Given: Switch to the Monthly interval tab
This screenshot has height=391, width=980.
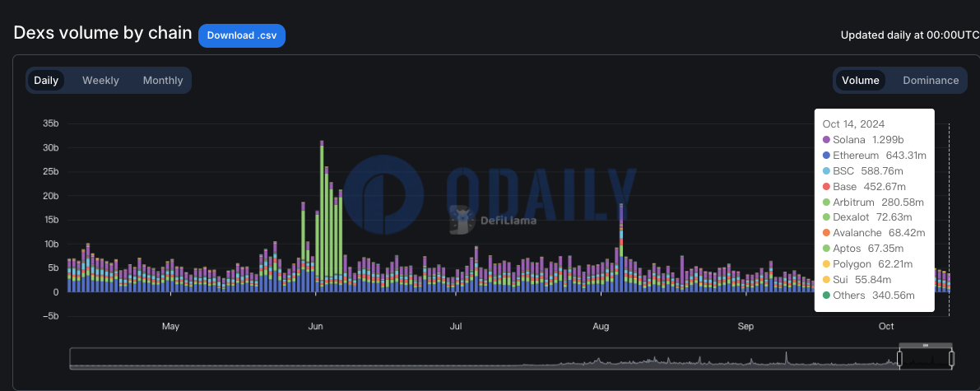Looking at the screenshot, I should (x=162, y=80).
